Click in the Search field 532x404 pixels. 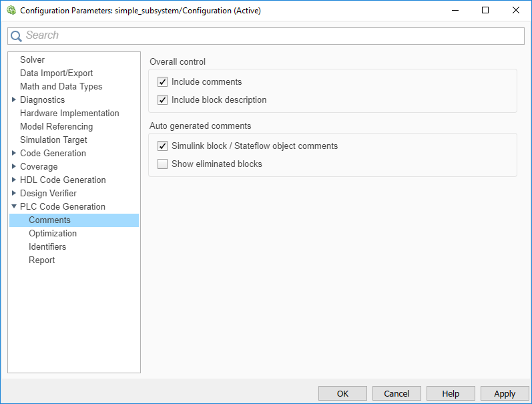click(x=267, y=36)
